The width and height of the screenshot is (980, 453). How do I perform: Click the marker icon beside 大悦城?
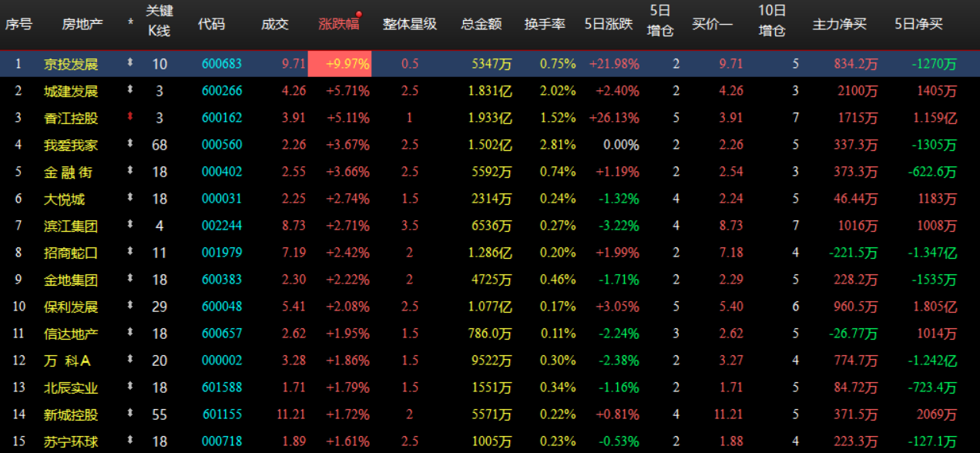130,198
